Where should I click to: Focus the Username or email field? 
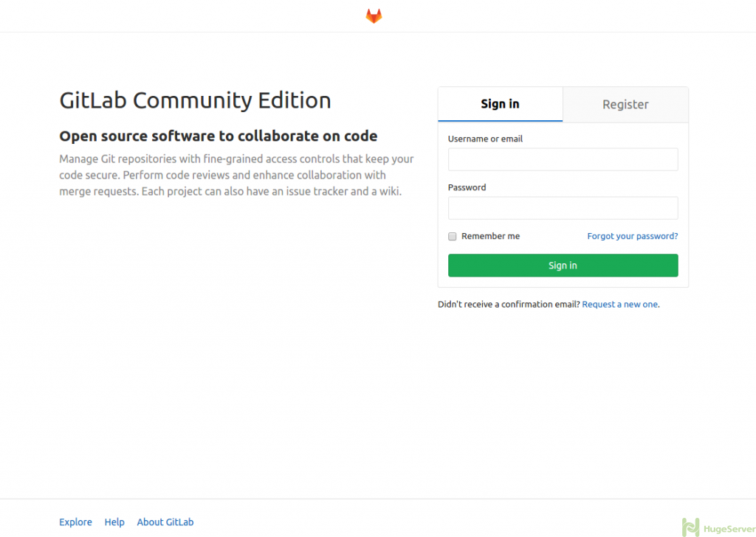tap(563, 159)
